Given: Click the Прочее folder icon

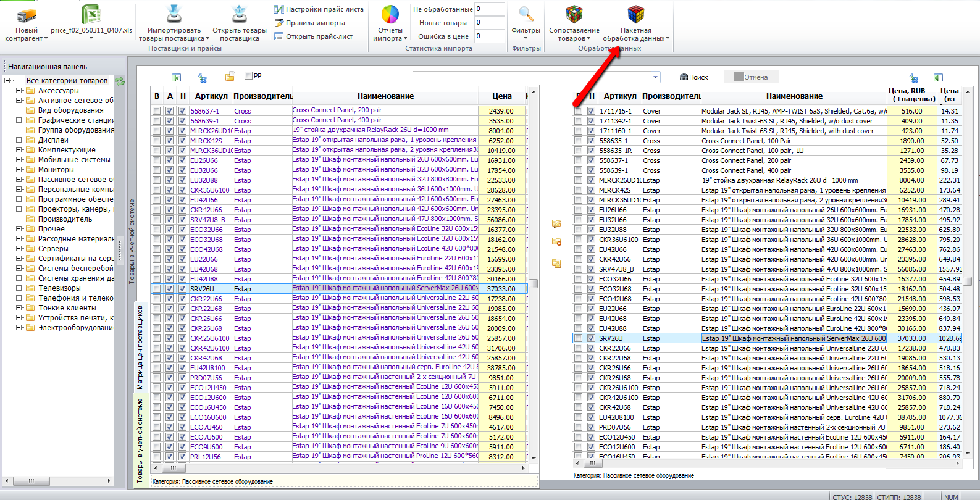Looking at the screenshot, I should pyautogui.click(x=30, y=229).
